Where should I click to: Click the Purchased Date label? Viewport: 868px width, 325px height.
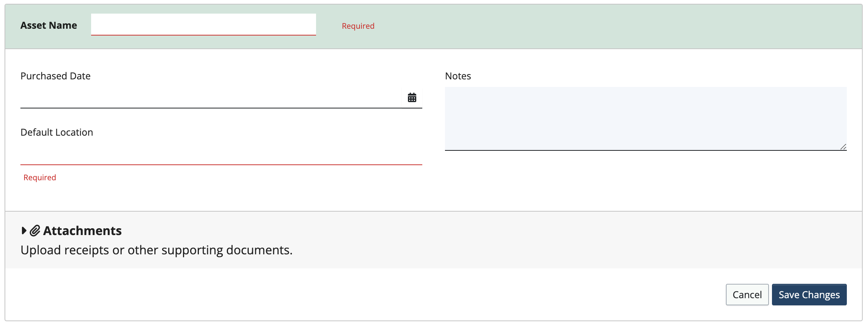[x=56, y=76]
